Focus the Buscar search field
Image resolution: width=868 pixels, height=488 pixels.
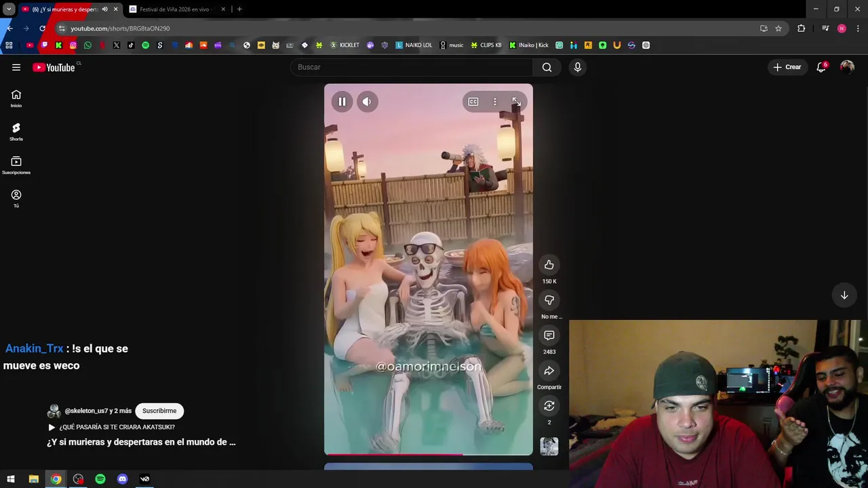pyautogui.click(x=412, y=67)
